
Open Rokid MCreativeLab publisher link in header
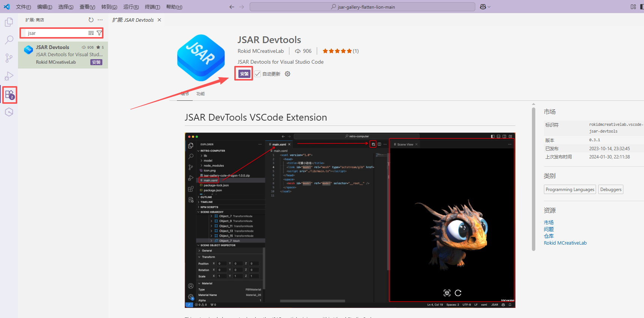coord(261,51)
